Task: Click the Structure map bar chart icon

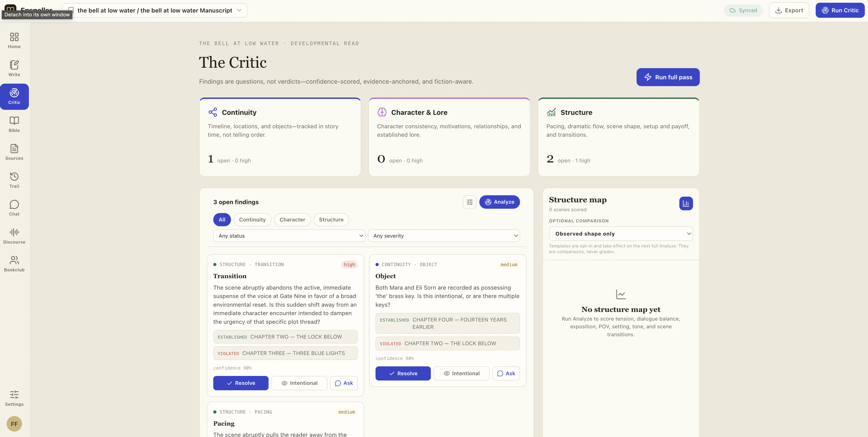Action: point(686,203)
